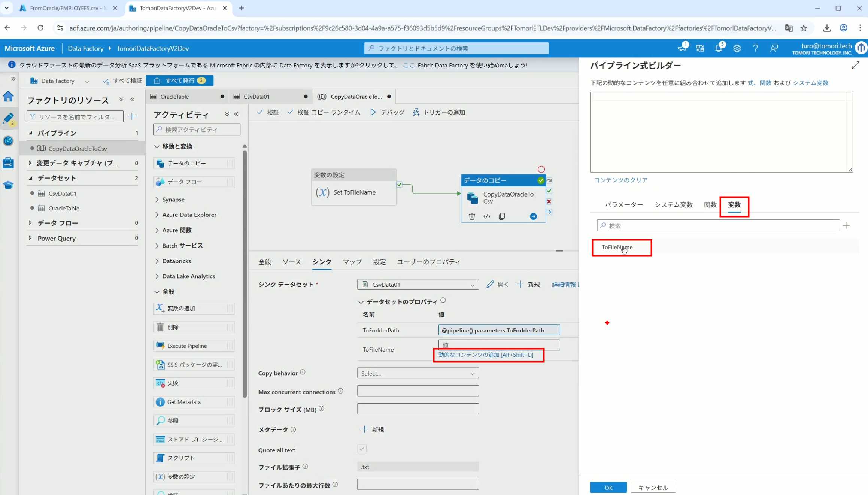The height and width of the screenshot is (495, 868).
Task: Switch to the システム変数 tab
Action: [673, 205]
